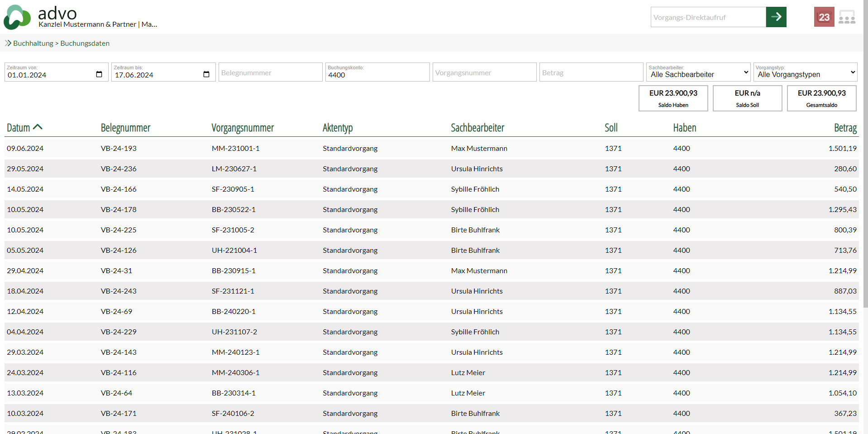Click the Gesamtsaldo summary box
The width and height of the screenshot is (868, 434).
(821, 98)
